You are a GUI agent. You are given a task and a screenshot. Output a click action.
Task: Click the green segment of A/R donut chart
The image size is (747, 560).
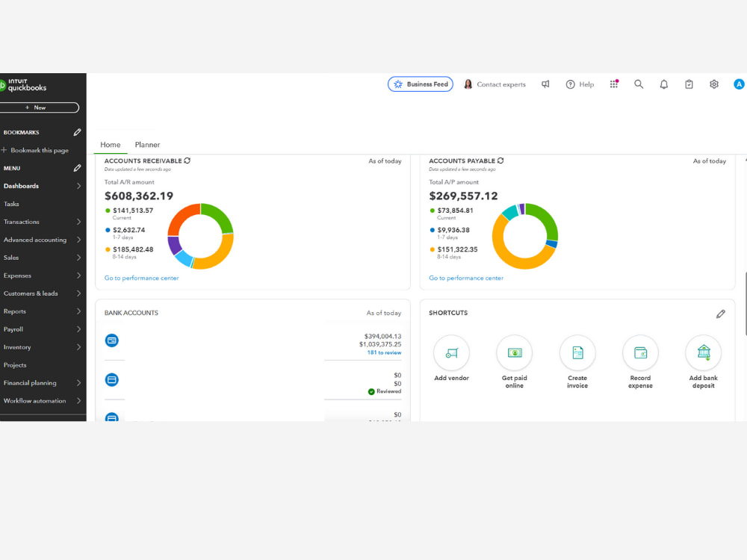click(219, 217)
